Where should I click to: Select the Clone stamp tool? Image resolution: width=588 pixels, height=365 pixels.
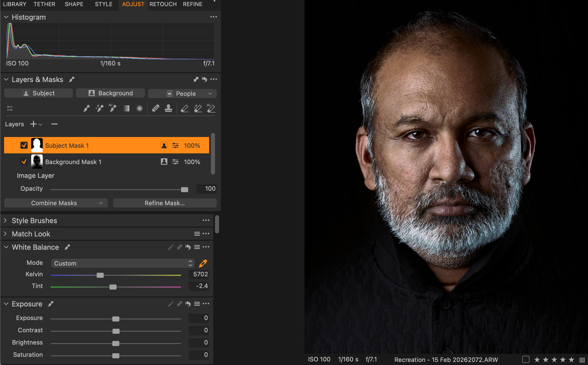tap(168, 109)
